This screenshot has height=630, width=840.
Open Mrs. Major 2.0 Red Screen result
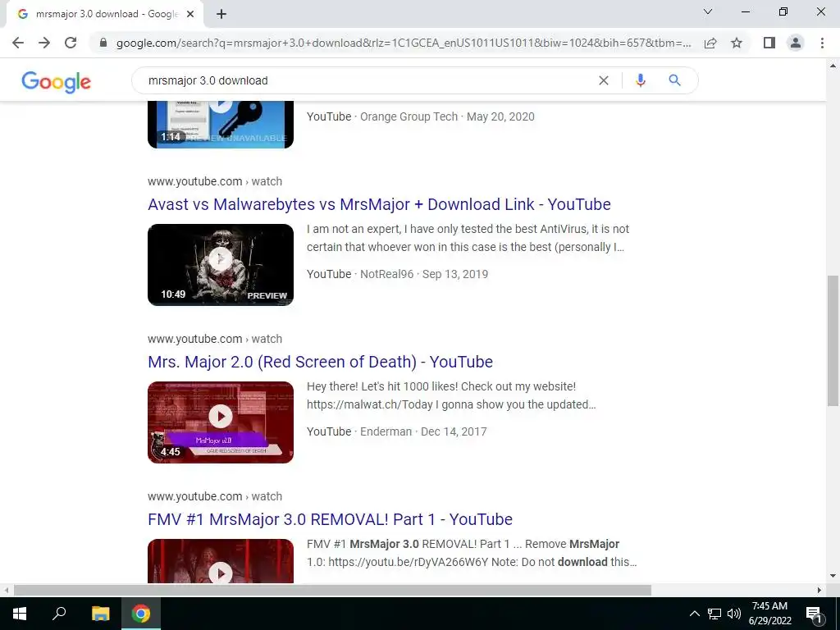(x=321, y=362)
